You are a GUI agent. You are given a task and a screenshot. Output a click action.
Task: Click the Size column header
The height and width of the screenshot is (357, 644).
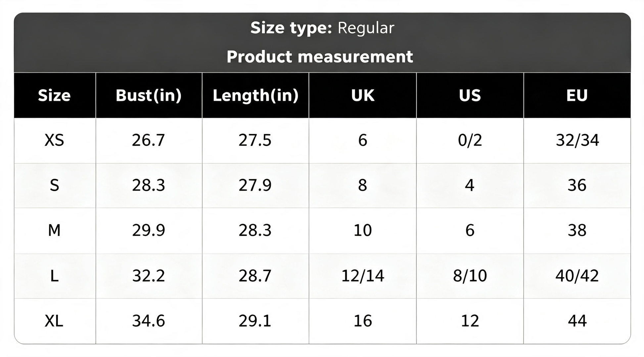point(55,95)
